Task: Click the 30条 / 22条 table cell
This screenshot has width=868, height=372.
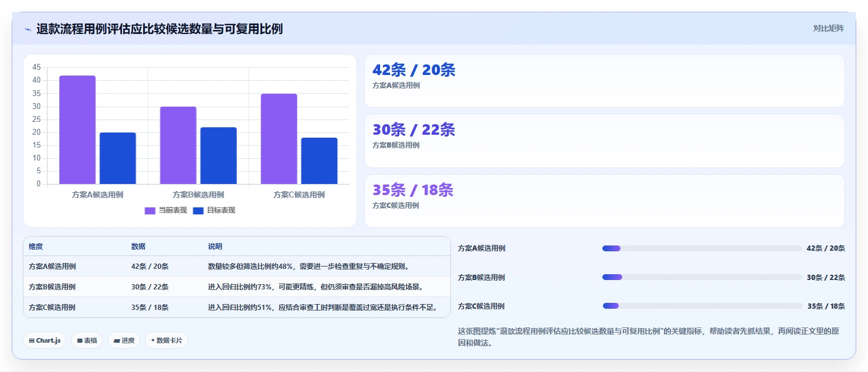Action: click(150, 287)
